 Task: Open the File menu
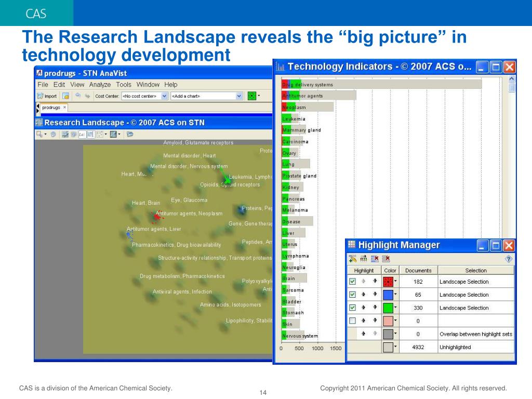[x=43, y=85]
